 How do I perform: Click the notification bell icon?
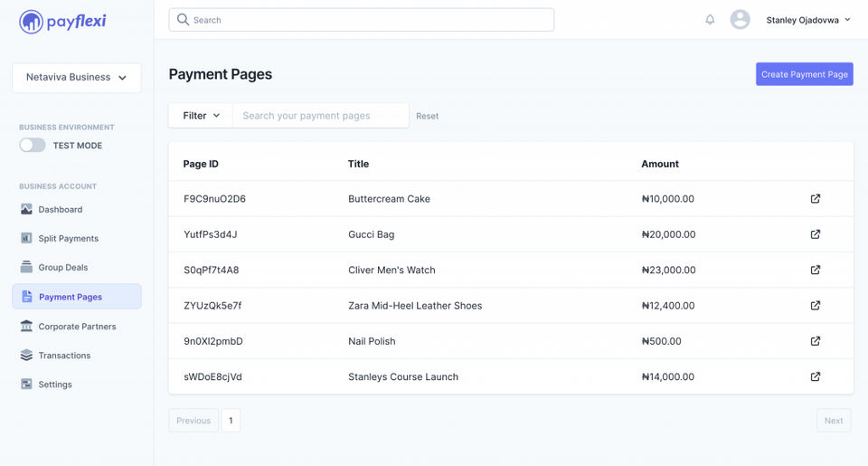[710, 20]
